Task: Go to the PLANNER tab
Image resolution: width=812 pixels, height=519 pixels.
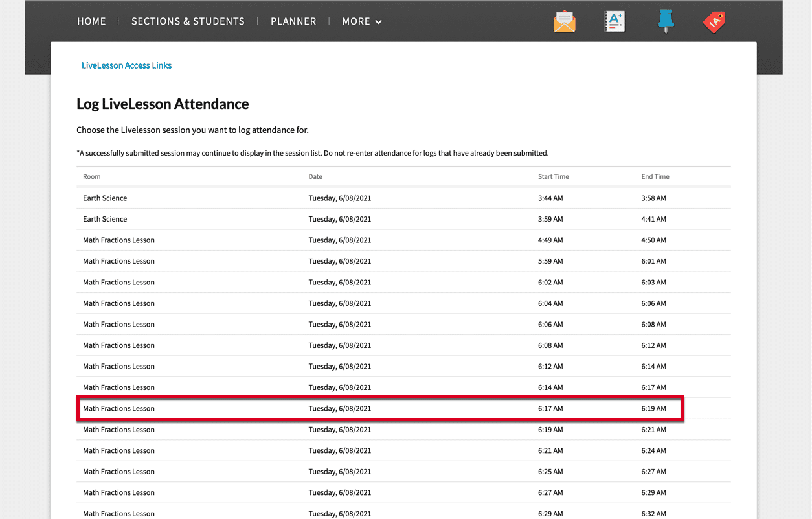Action: coord(293,21)
